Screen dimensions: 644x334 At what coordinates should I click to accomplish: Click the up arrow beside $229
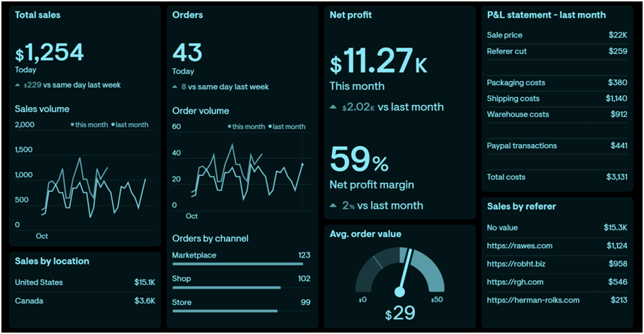pyautogui.click(x=17, y=85)
